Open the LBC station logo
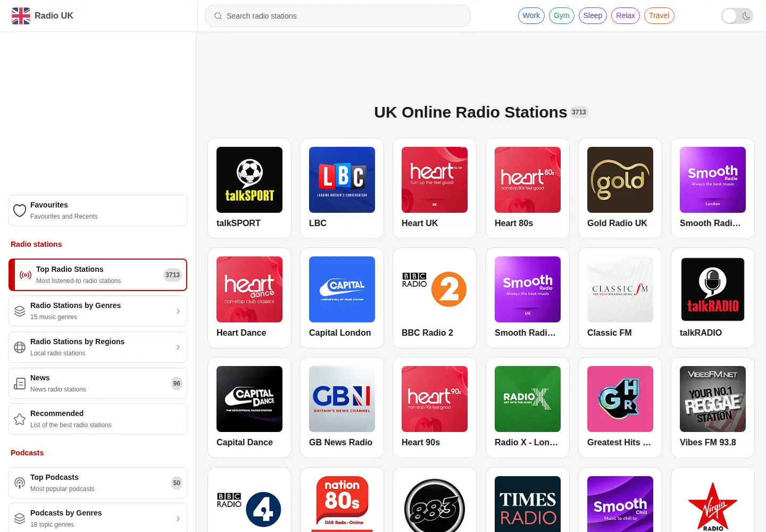The image size is (766, 532). tap(342, 180)
